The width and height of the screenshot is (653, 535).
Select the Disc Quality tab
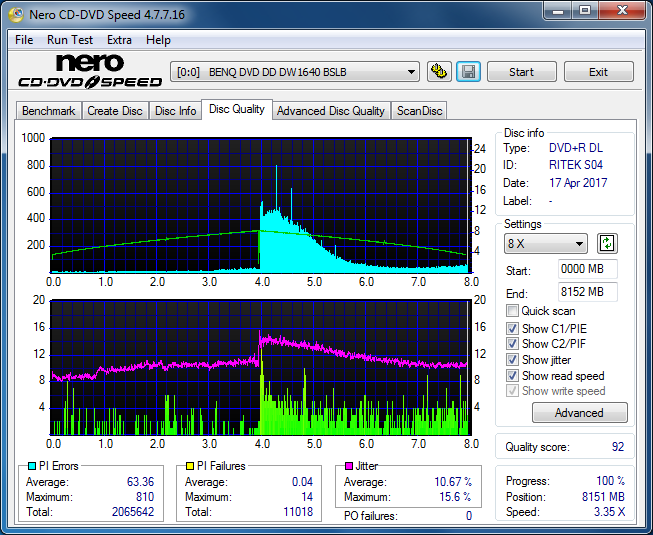click(x=237, y=109)
